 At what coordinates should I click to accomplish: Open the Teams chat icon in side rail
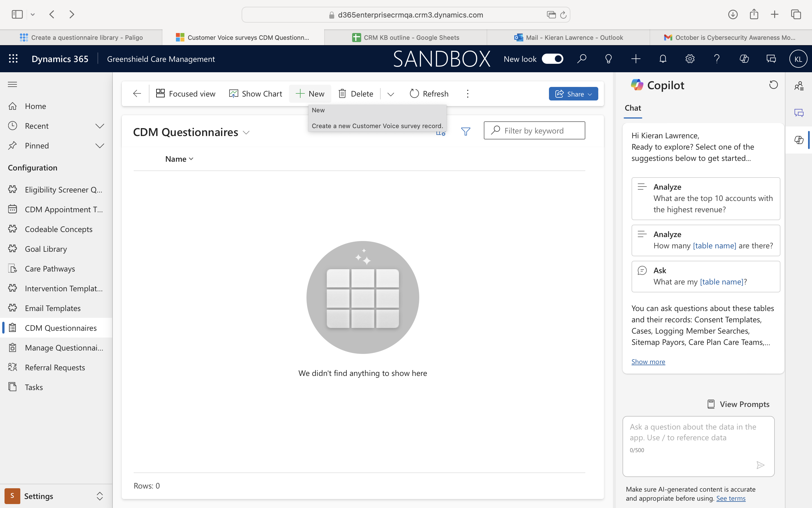pos(798,113)
